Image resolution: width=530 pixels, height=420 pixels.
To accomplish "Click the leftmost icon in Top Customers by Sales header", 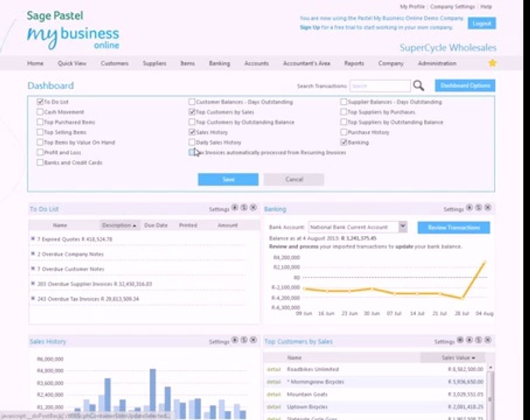I will [x=460, y=340].
